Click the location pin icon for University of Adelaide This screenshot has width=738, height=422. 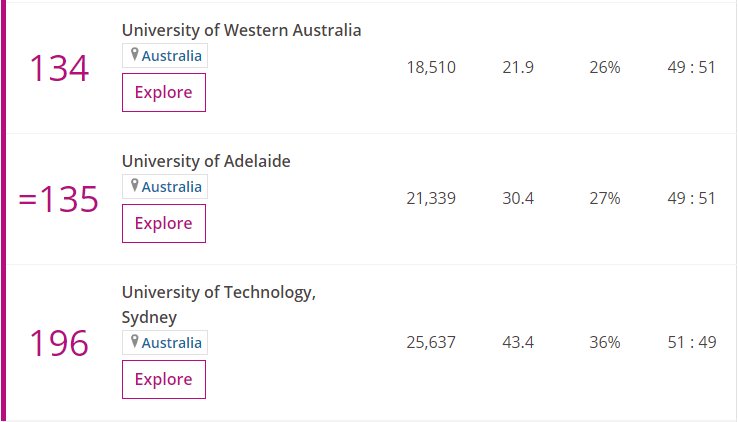[x=135, y=186]
